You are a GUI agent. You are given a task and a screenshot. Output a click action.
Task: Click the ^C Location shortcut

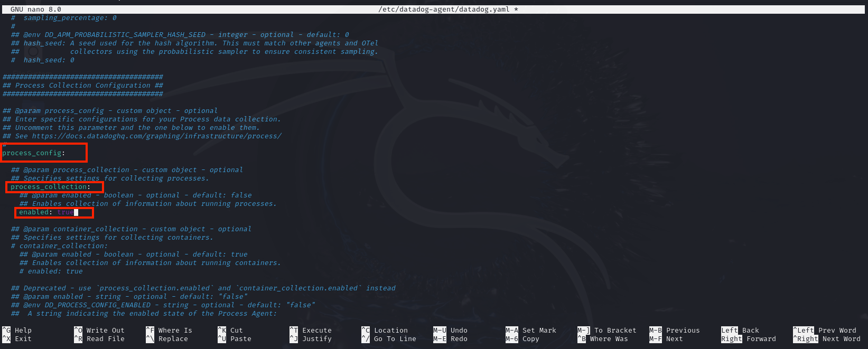(x=385, y=331)
